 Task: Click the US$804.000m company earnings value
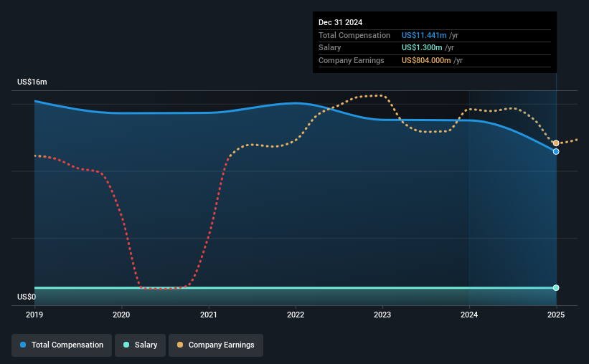[x=426, y=60]
